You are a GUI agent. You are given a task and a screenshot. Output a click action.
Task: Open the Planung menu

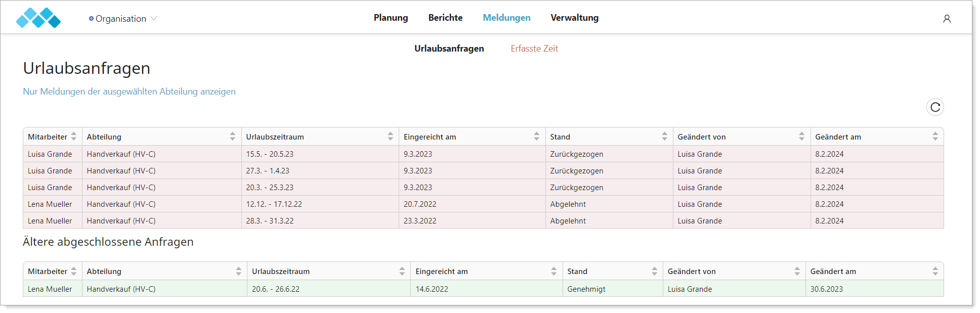pos(391,18)
